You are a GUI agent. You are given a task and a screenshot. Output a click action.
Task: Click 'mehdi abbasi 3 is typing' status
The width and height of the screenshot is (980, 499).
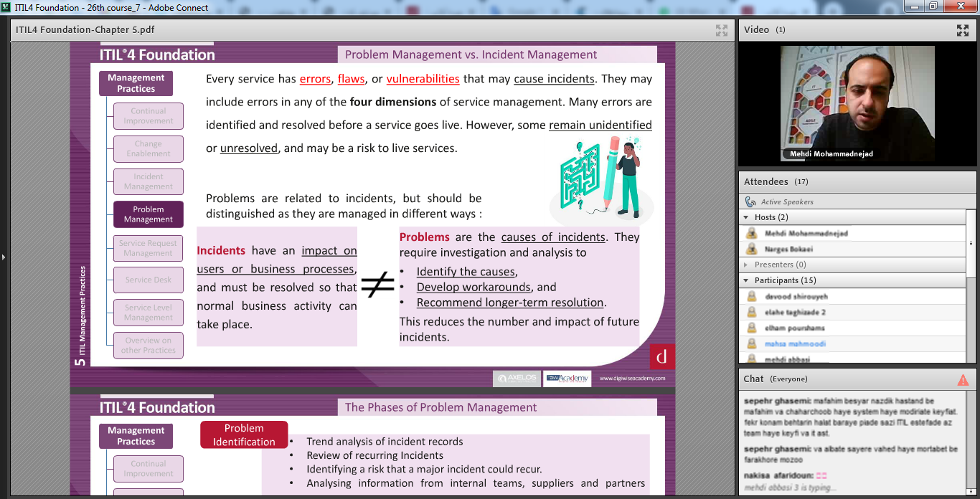pos(790,488)
